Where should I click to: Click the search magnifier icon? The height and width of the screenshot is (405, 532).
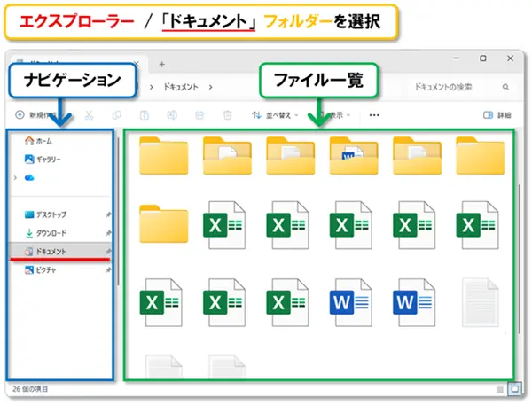pos(506,87)
